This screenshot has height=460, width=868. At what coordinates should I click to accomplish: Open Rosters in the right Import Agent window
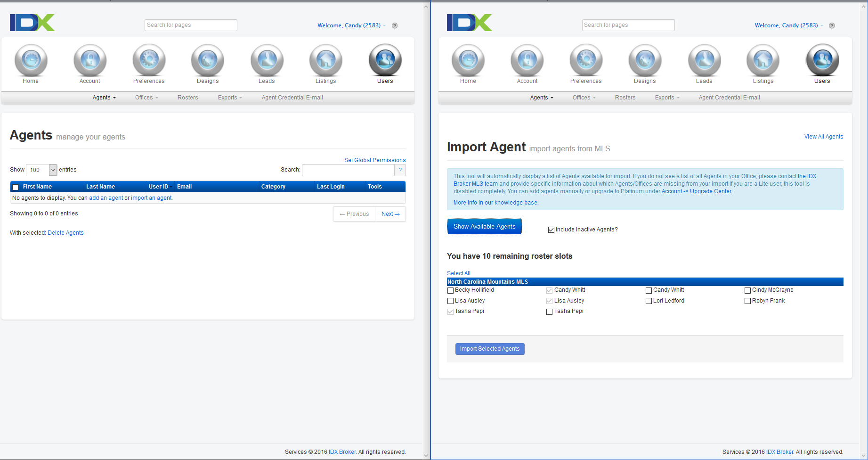click(x=625, y=98)
